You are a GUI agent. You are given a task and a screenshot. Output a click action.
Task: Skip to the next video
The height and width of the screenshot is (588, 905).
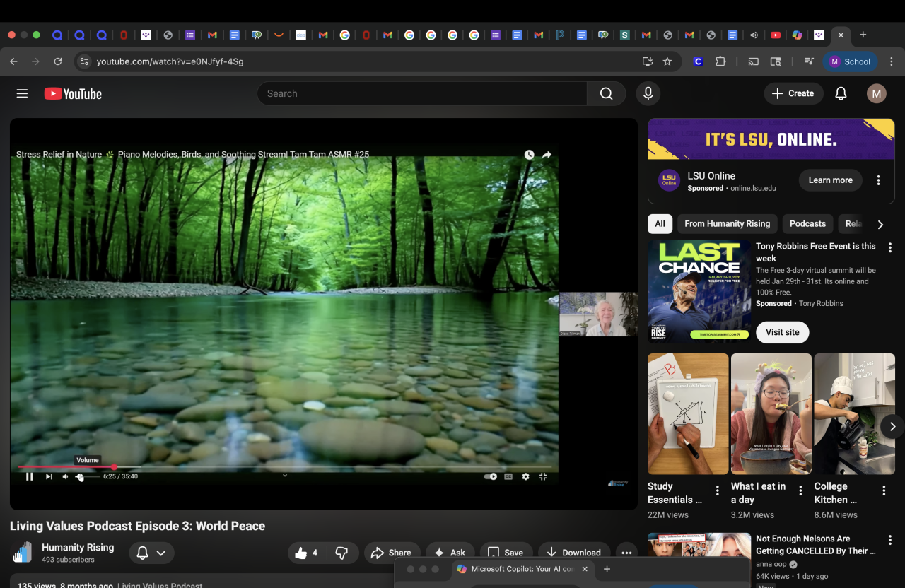coord(49,476)
